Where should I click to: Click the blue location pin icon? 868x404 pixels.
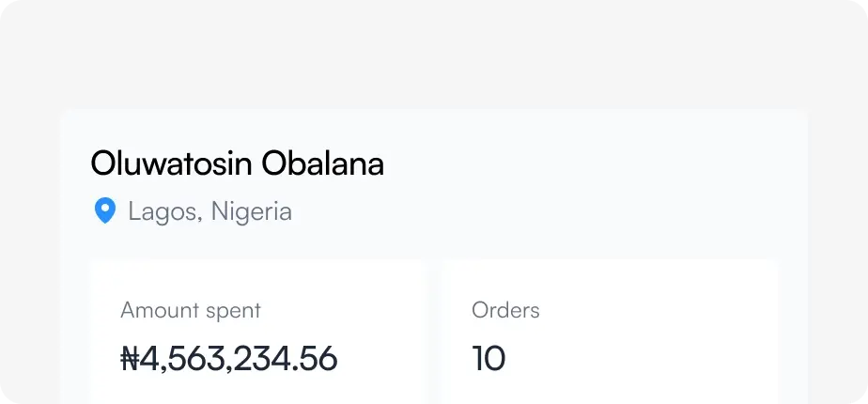(105, 210)
